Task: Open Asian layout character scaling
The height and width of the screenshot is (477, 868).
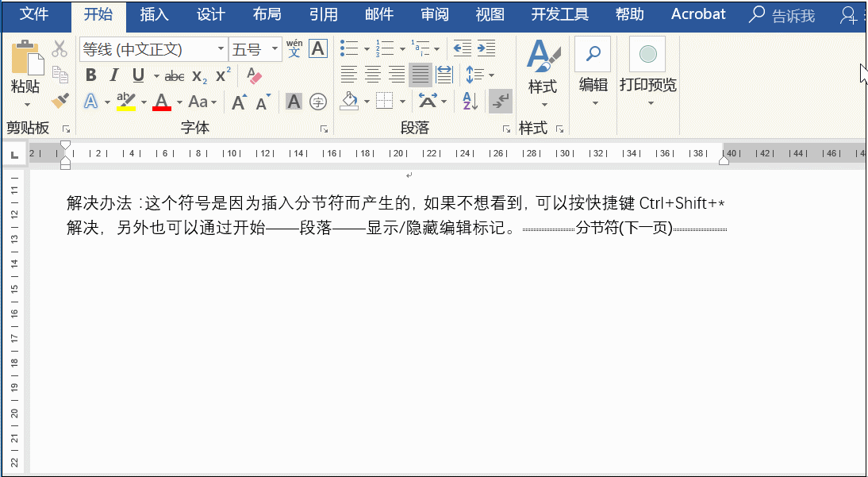Action: 432,102
